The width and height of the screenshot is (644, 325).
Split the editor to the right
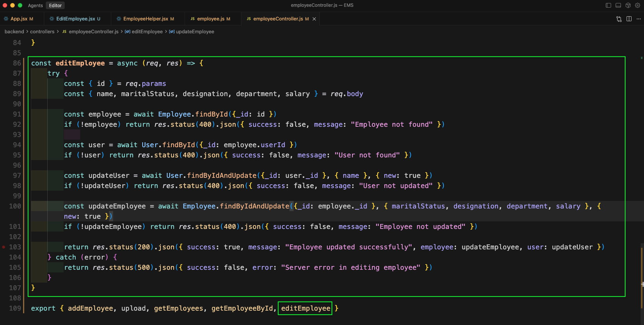point(629,19)
